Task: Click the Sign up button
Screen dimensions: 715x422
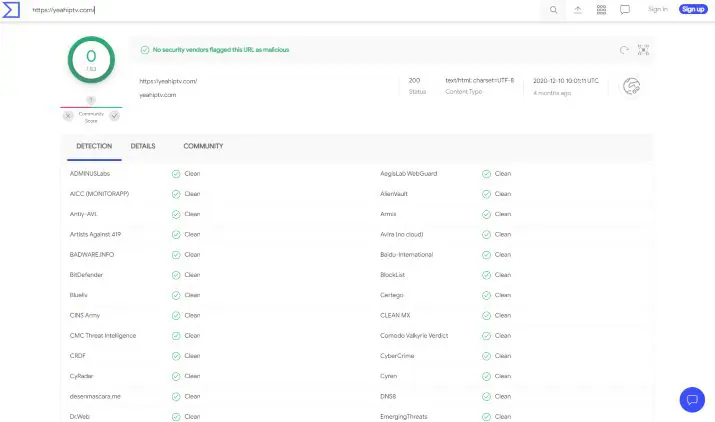Action: pyautogui.click(x=693, y=9)
